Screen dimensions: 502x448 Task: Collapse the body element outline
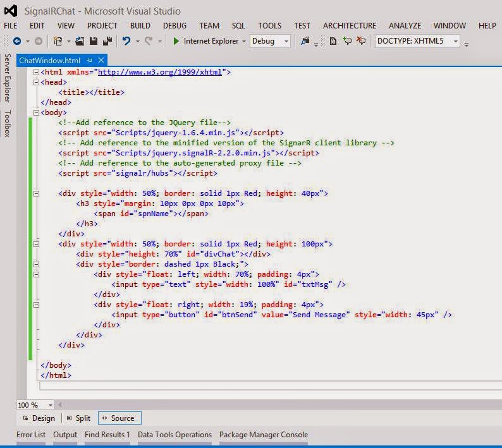(36, 112)
